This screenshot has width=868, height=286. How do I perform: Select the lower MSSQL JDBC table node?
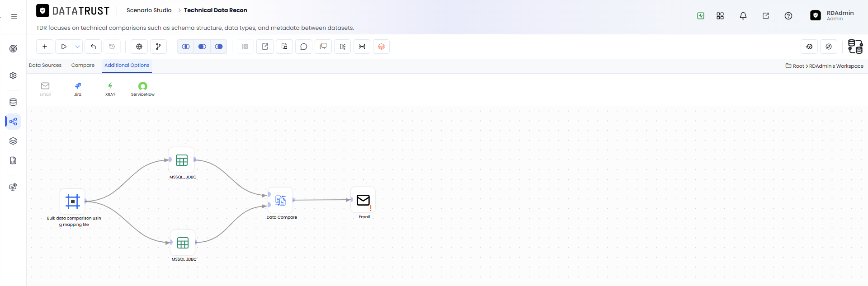pyautogui.click(x=183, y=243)
